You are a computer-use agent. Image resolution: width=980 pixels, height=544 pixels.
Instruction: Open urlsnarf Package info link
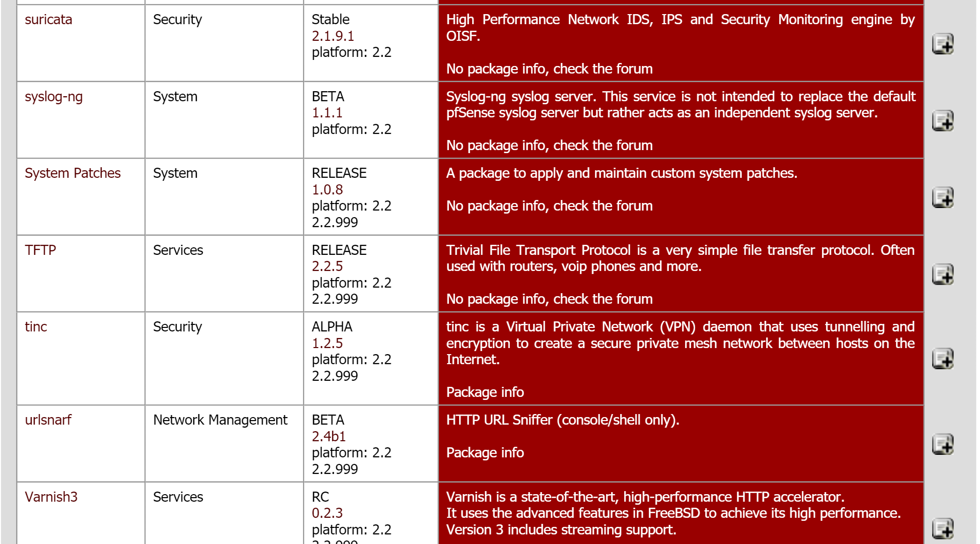click(485, 453)
